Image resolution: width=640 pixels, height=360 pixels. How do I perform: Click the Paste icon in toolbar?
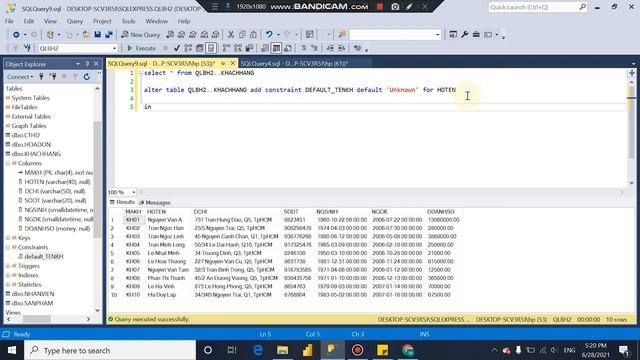[253, 35]
